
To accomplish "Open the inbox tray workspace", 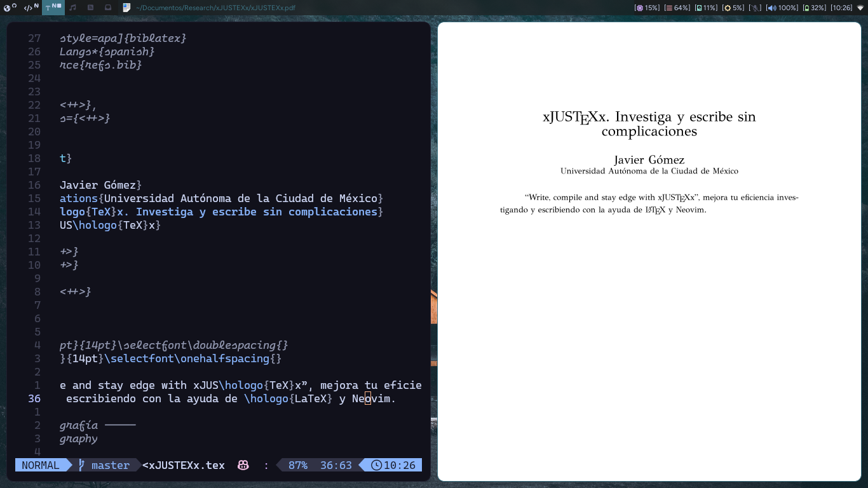I will point(108,8).
